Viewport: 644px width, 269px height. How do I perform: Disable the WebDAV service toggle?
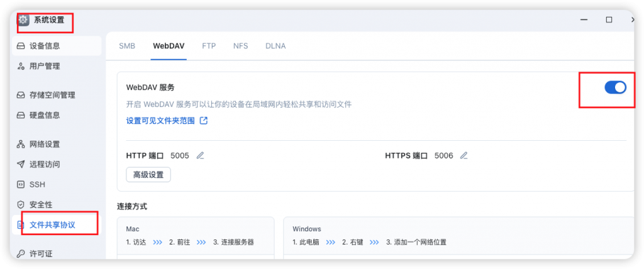tap(615, 88)
